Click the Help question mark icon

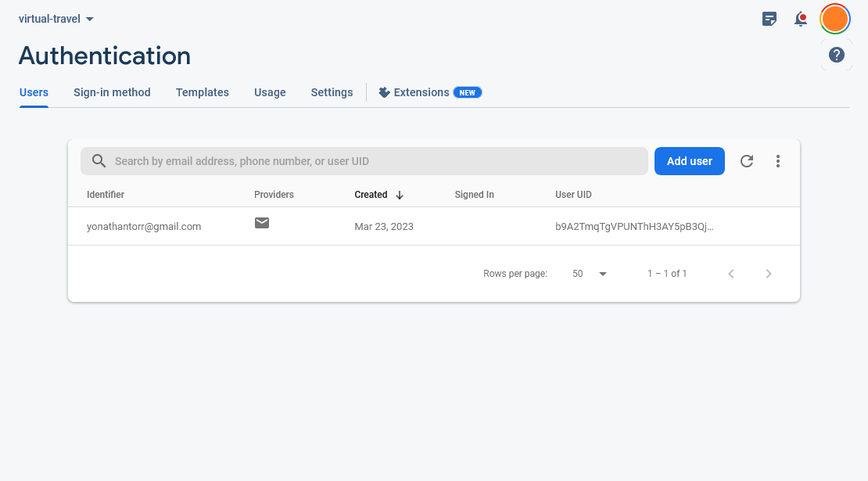click(836, 55)
